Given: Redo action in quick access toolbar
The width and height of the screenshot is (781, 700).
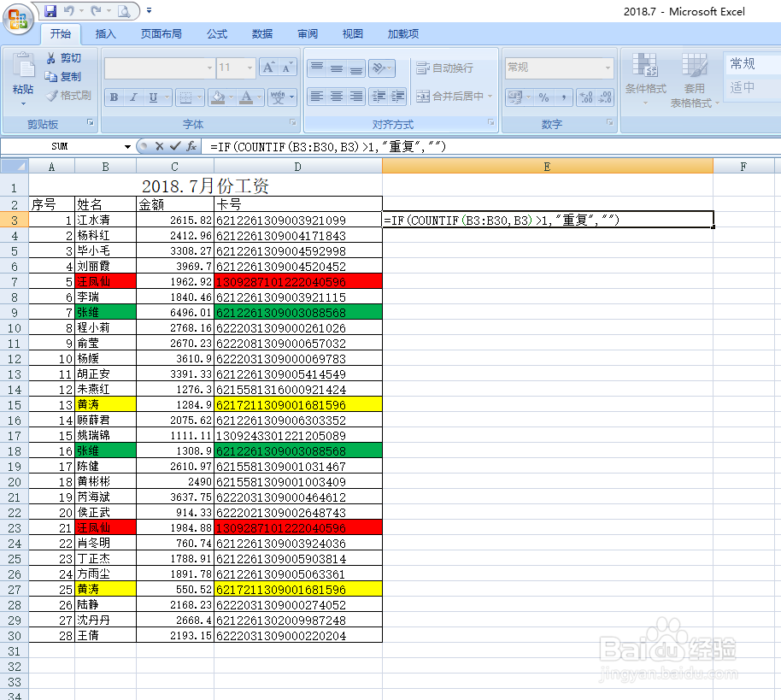Looking at the screenshot, I should (96, 10).
